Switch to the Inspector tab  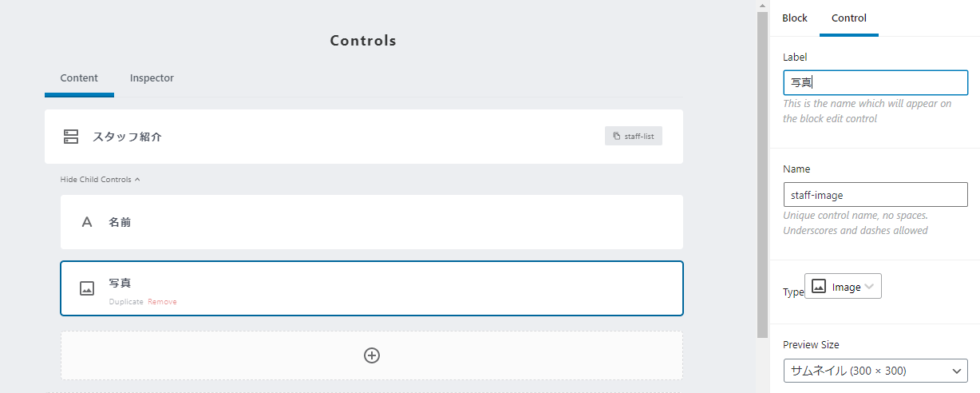pyautogui.click(x=152, y=78)
